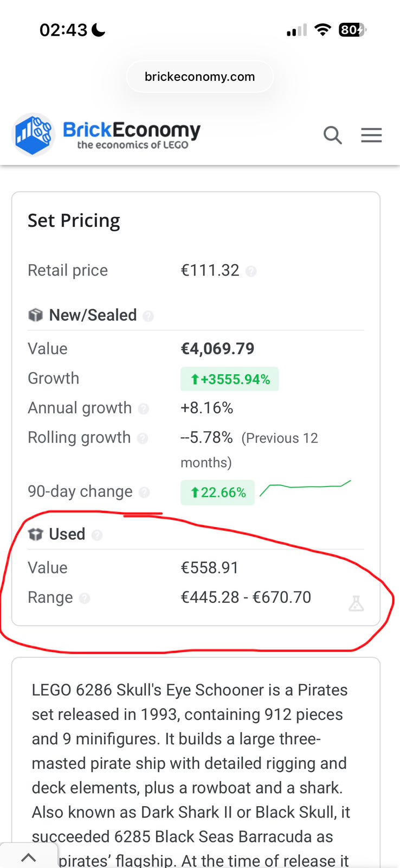Show the Annual growth help tooltip
The height and width of the screenshot is (868, 400).
point(144,409)
